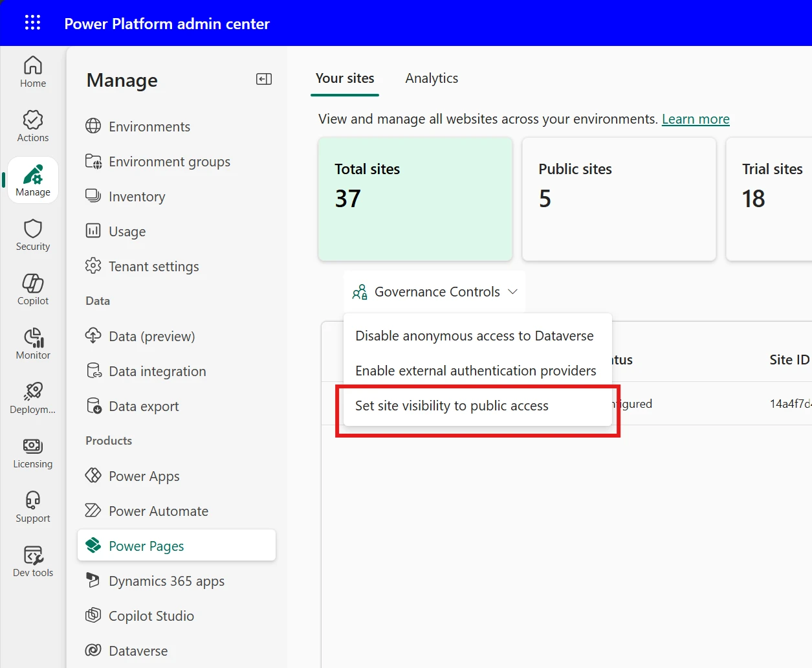Open Support in the left rail
The height and width of the screenshot is (668, 812).
[33, 507]
